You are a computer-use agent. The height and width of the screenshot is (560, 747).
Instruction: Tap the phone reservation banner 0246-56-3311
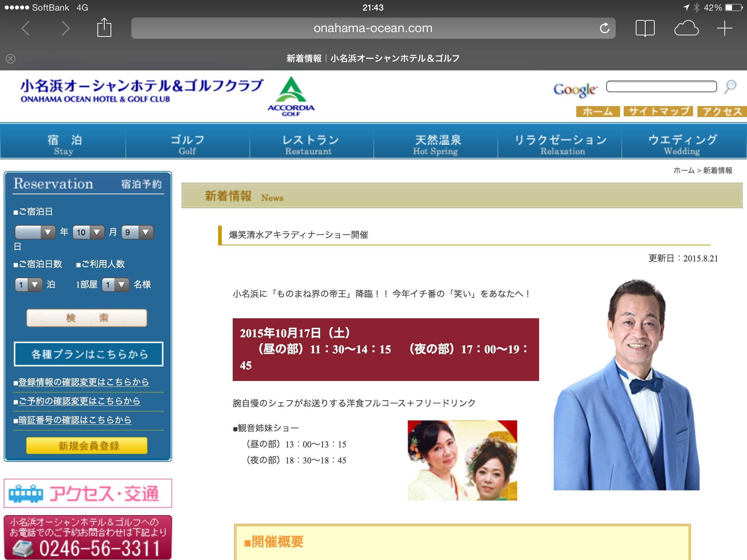[x=88, y=537]
